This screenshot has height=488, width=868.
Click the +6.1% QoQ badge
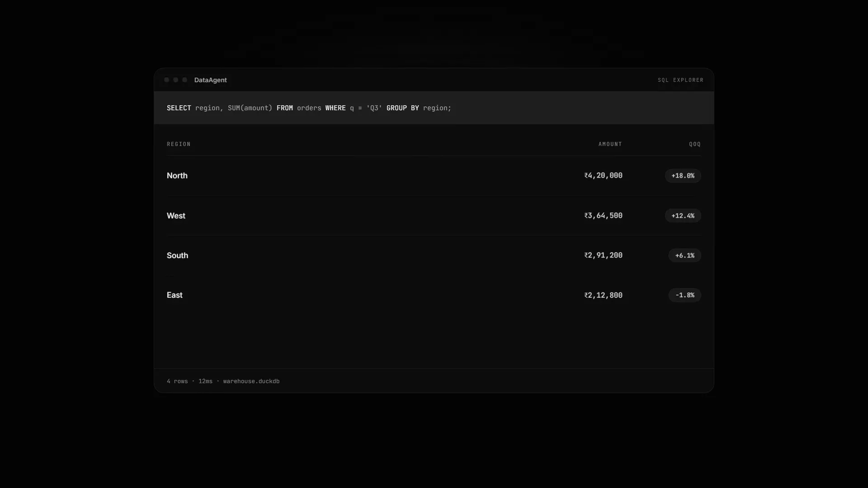pyautogui.click(x=684, y=255)
